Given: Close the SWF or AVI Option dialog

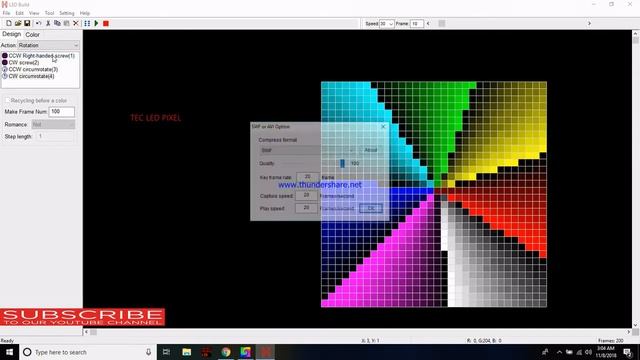Looking at the screenshot, I should 383,127.
